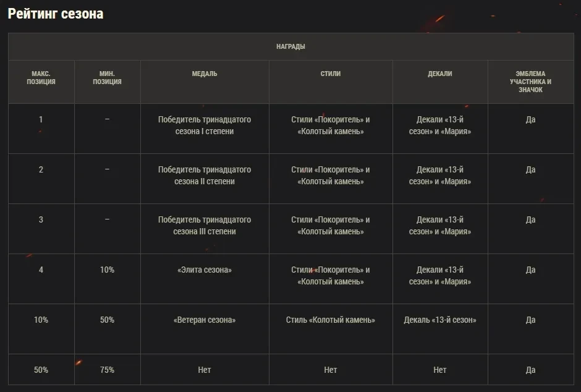
Task: Click medal "Победитель тринадцатого сезона II степени"
Action: 205,176
